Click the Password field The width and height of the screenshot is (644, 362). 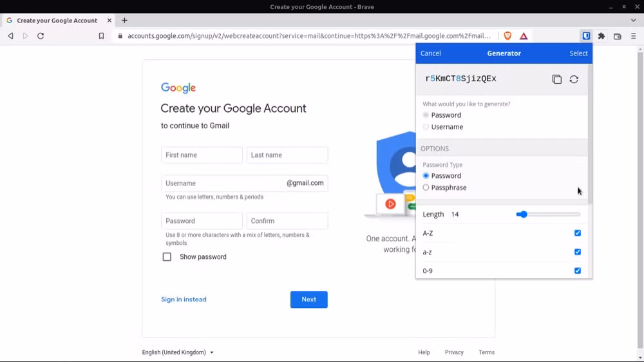click(x=202, y=221)
